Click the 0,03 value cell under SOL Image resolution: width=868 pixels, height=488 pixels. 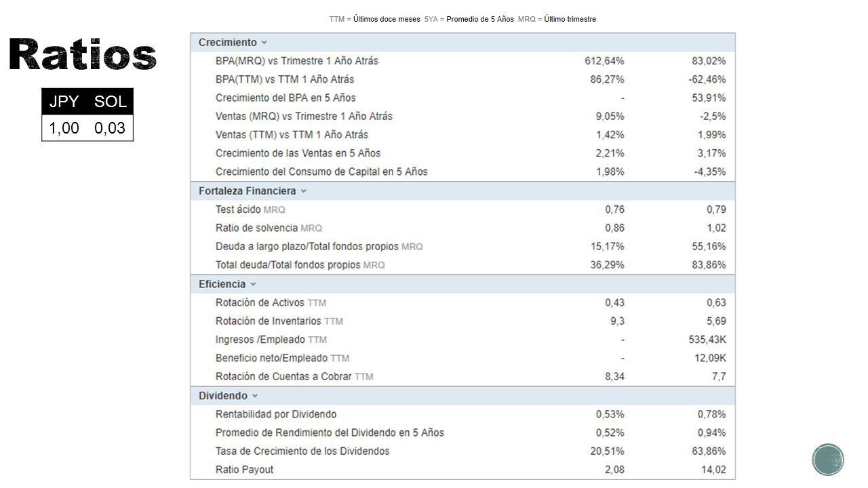(111, 128)
